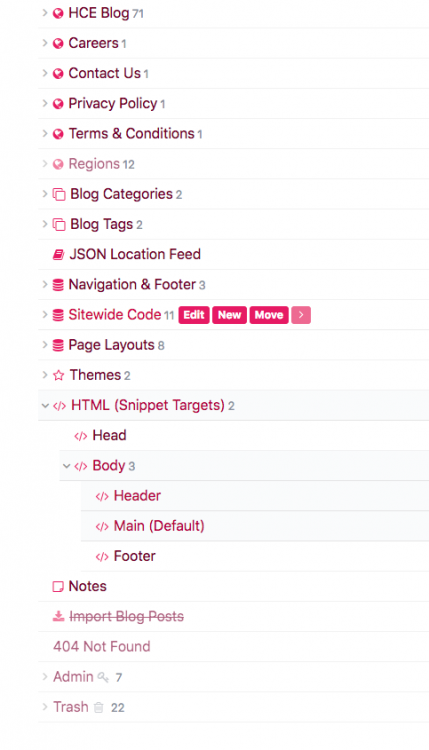Open the Head snippet target
This screenshot has height=750, width=429.
(x=110, y=436)
